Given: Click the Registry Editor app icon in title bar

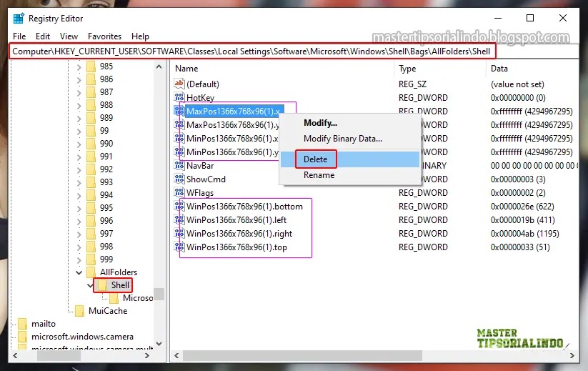Looking at the screenshot, I should [x=19, y=19].
